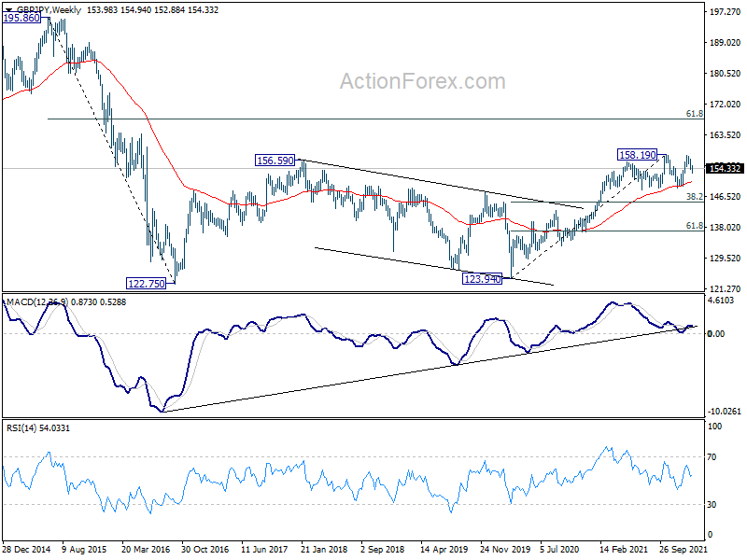Select the 123.940 low price label
The image size is (747, 560).
click(482, 279)
